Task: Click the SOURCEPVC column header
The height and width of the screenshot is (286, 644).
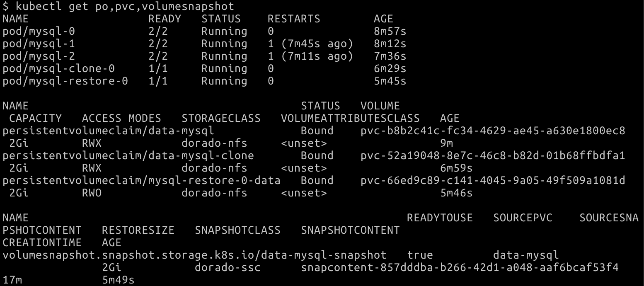Action: click(x=523, y=218)
